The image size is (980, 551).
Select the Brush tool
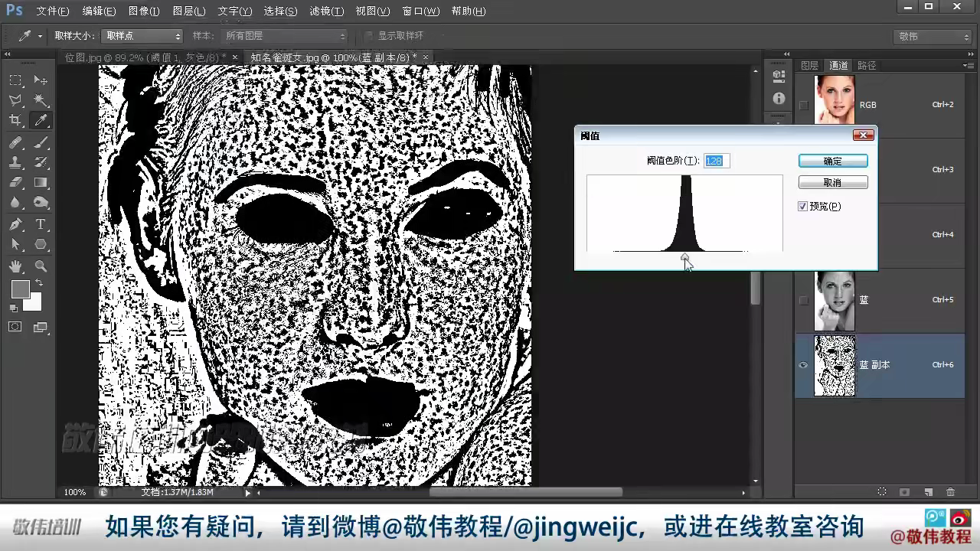41,142
